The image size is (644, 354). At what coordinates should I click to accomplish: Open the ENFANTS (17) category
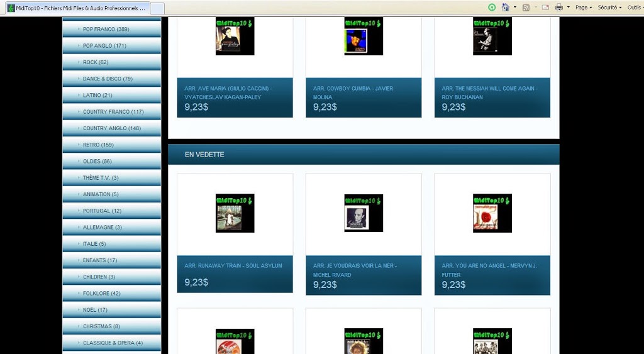pos(112,260)
